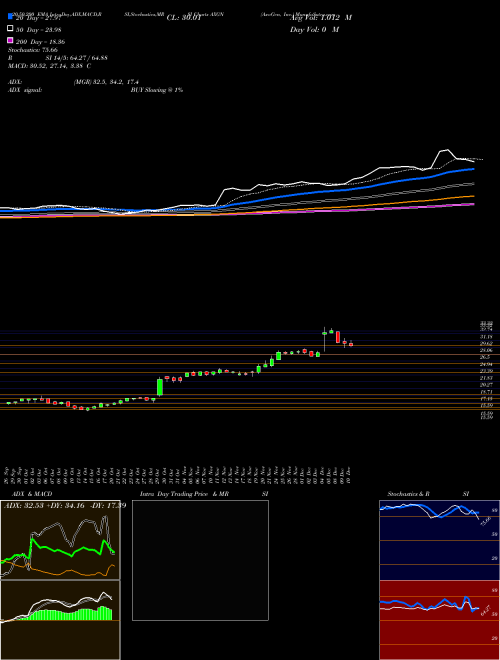Open the ADX indicator chart panel
Screen dimensions: 500x660
click(x=60, y=540)
